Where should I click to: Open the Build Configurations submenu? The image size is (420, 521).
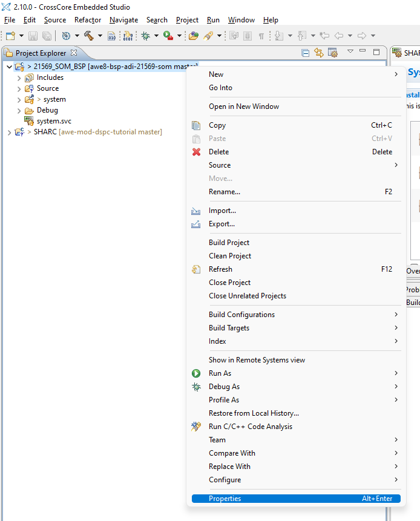click(x=241, y=315)
